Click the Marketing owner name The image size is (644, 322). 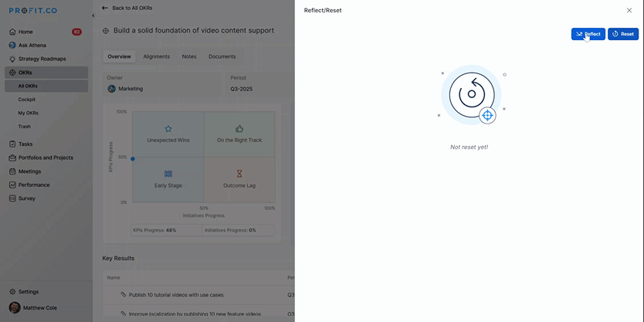[130, 89]
